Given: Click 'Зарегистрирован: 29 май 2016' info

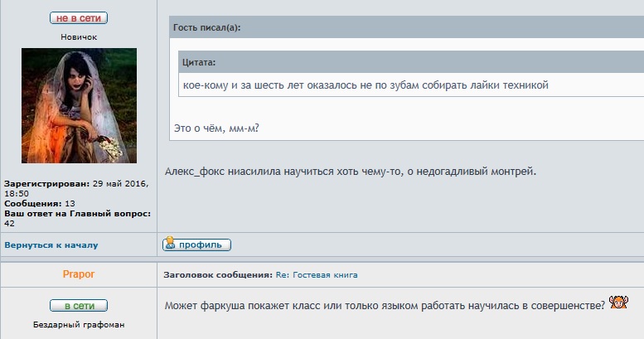Looking at the screenshot, I should coord(76,189).
